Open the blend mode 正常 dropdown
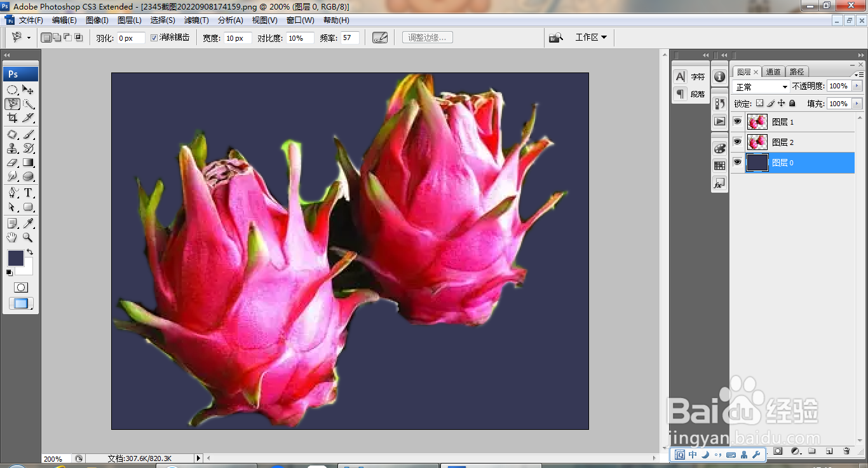This screenshot has height=468, width=868. 761,86
